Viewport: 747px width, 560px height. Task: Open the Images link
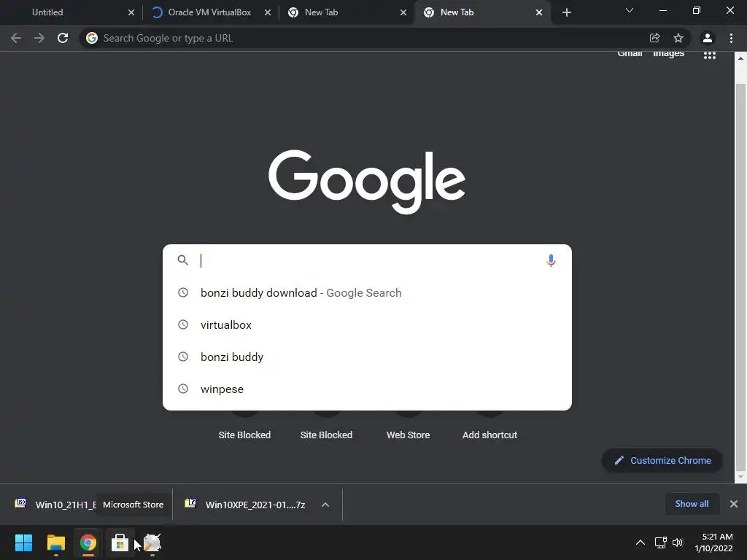click(x=668, y=53)
